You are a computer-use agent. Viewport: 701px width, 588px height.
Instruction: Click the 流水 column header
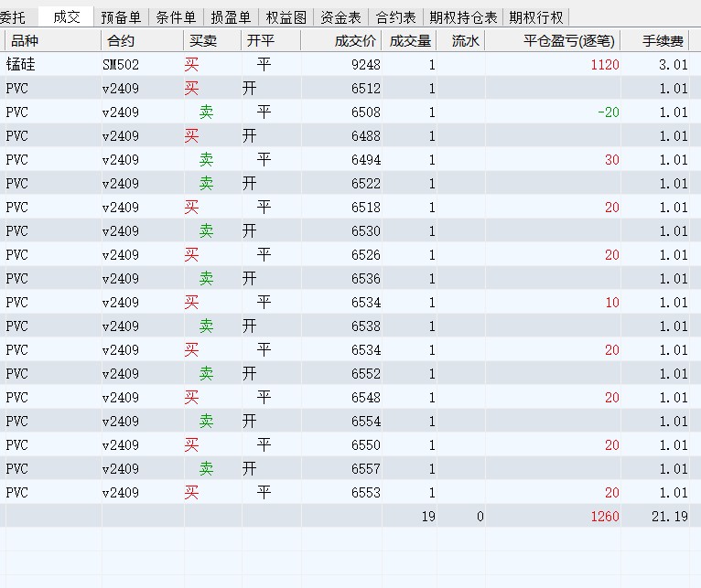461,40
